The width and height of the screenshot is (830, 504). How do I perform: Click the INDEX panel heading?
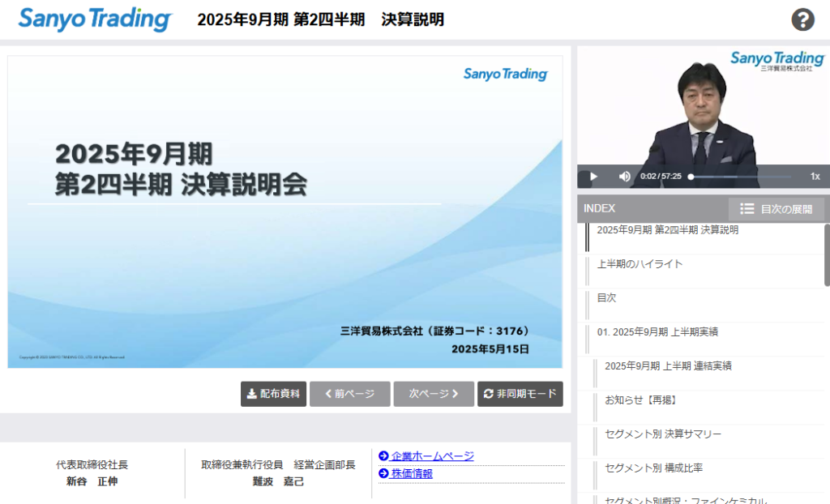click(599, 208)
